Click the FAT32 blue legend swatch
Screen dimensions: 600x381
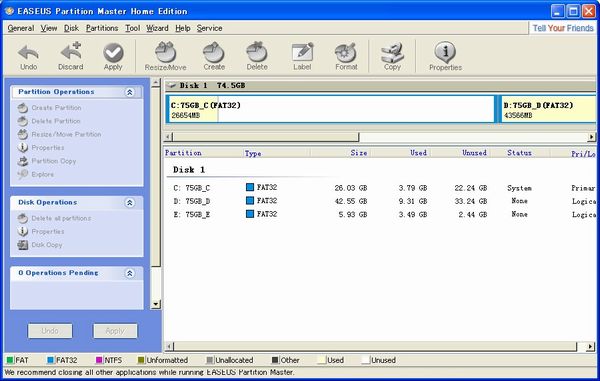(51, 360)
